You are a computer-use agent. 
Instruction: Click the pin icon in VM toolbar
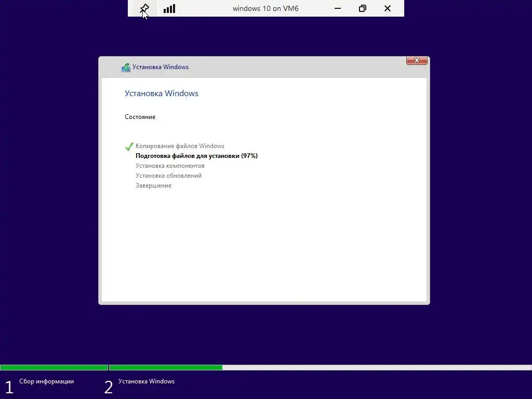[x=144, y=8]
